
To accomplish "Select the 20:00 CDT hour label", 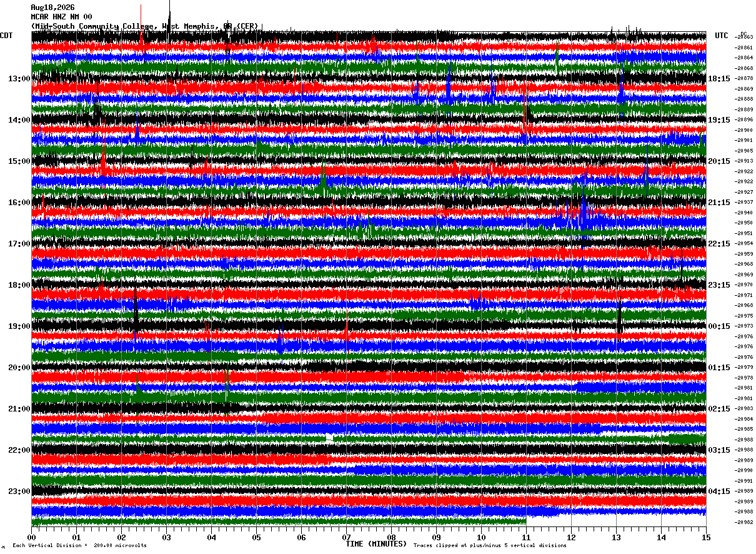I will pos(19,368).
